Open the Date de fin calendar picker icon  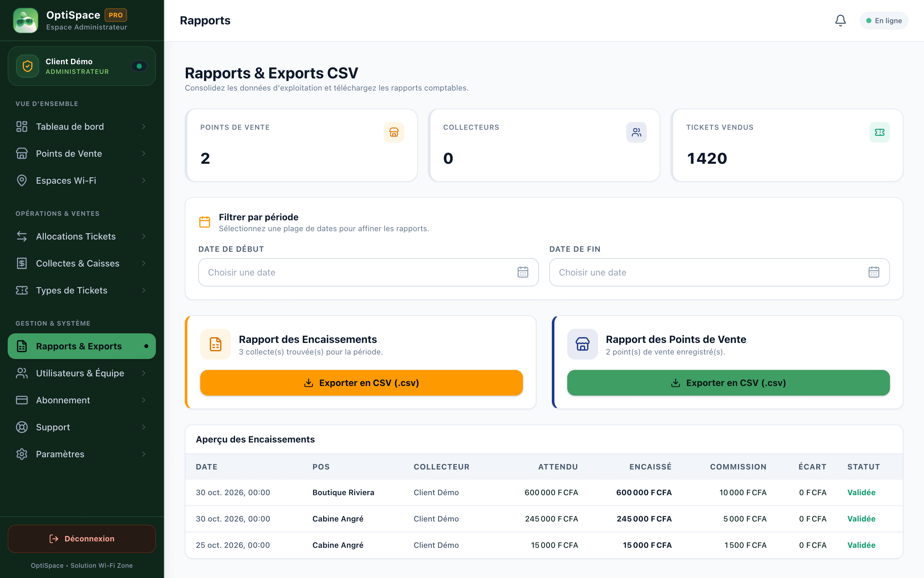[x=874, y=272]
